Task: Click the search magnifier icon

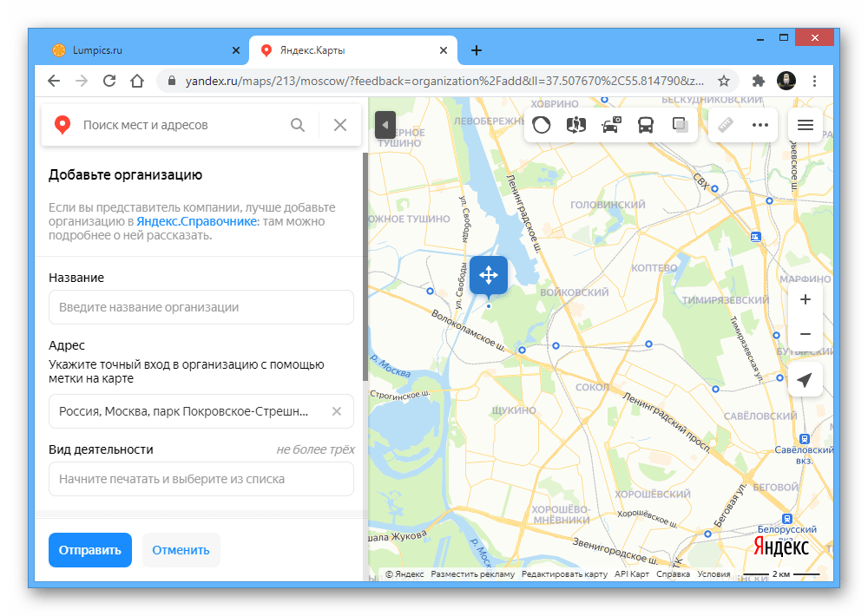Action: pos(298,125)
